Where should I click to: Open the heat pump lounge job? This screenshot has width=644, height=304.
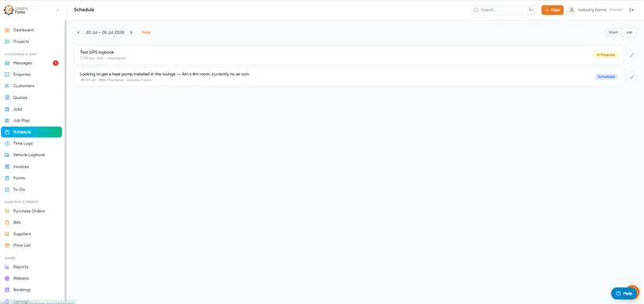point(349,77)
